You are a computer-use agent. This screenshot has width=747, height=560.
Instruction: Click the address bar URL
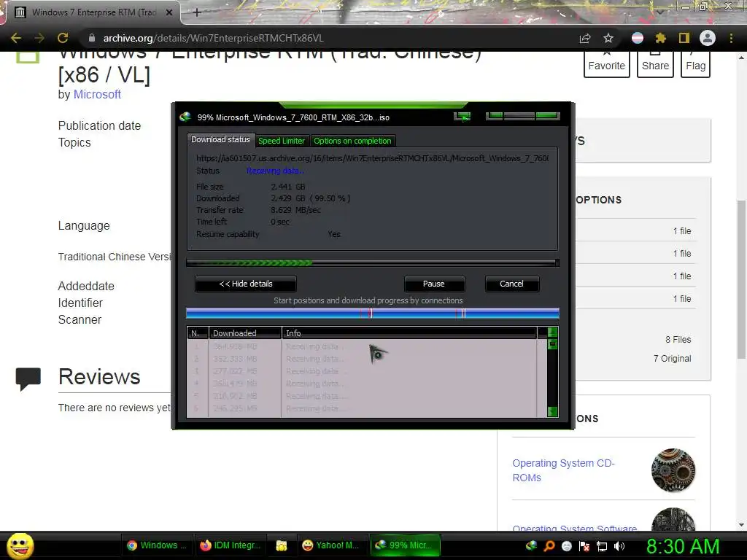214,38
